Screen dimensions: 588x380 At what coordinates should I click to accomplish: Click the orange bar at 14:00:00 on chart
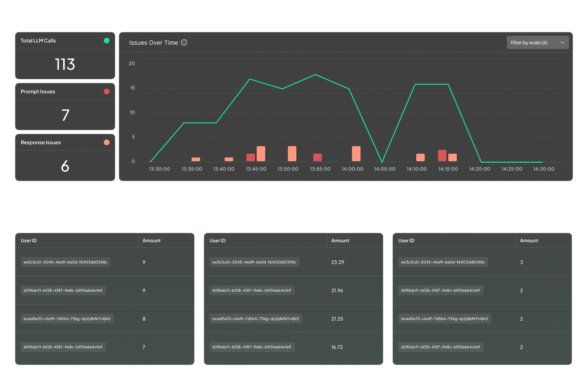[x=356, y=154]
